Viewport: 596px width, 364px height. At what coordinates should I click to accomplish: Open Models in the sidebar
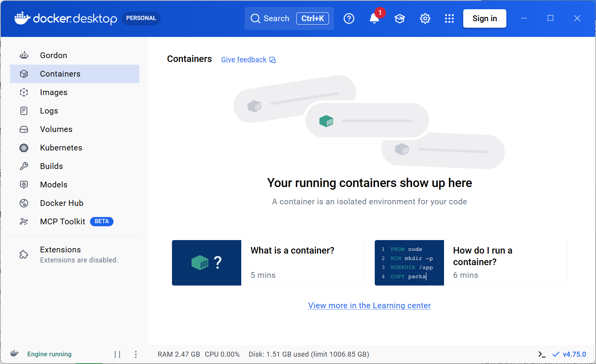[x=75, y=185]
